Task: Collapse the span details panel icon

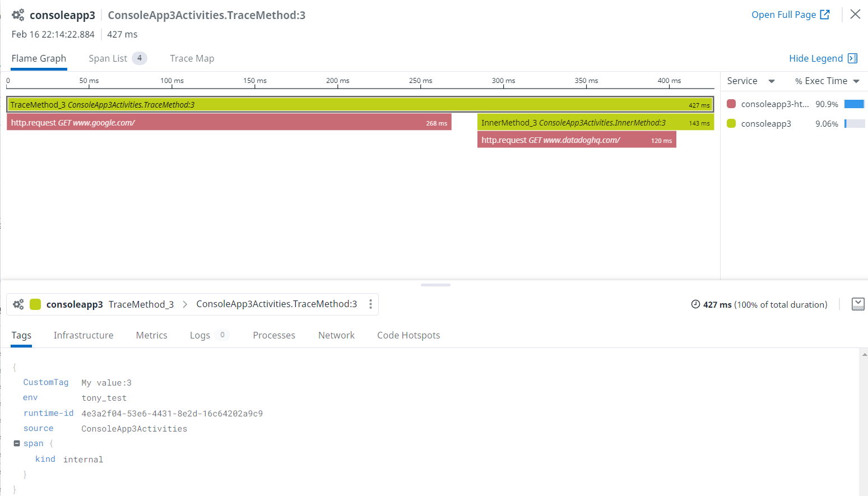Action: [858, 304]
